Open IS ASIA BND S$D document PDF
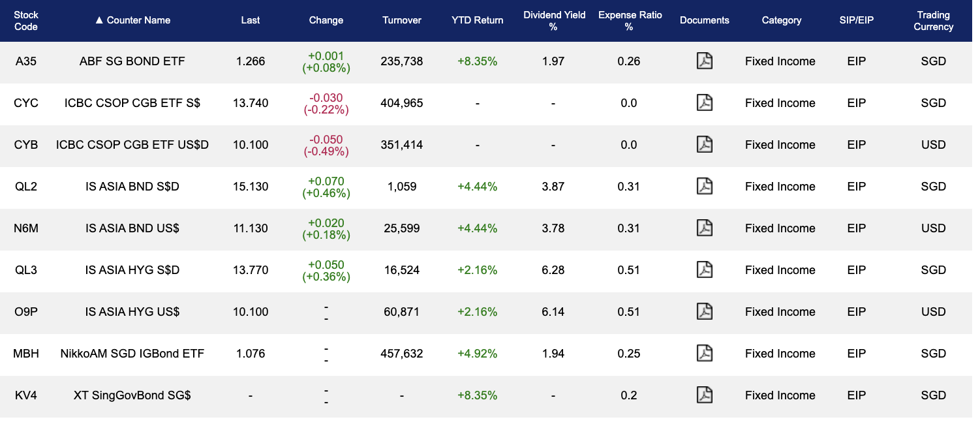This screenshot has width=980, height=445. 704,187
